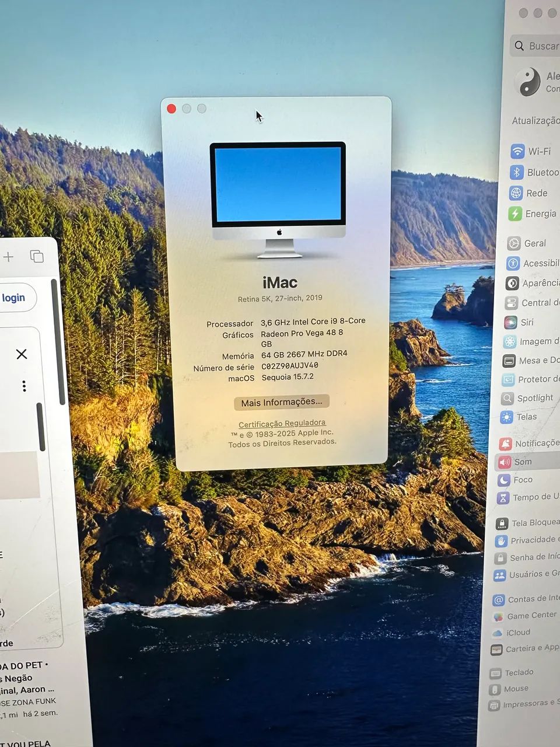Click the serial number C02Z90AUJV40
The width and height of the screenshot is (560, 747).
point(289,366)
